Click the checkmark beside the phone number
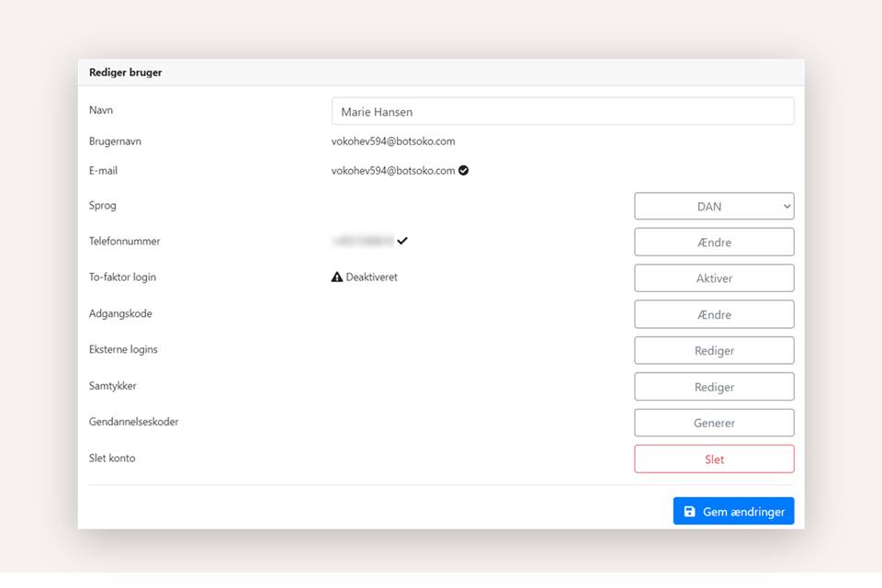 point(402,241)
